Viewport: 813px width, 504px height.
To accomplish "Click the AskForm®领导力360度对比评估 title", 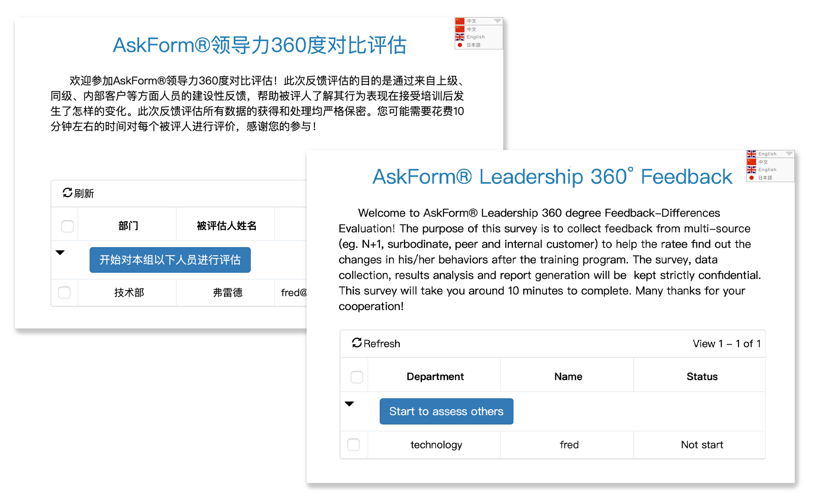I will [260, 45].
